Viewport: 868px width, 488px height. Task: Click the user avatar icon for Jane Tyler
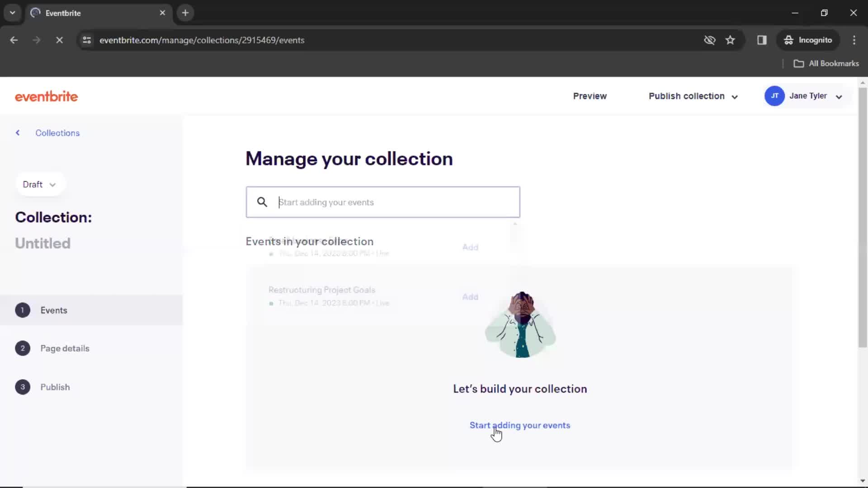click(774, 95)
